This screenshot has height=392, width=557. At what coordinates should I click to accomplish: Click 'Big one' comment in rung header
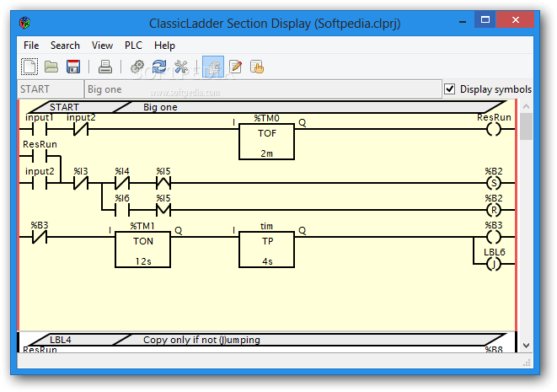pyautogui.click(x=160, y=107)
